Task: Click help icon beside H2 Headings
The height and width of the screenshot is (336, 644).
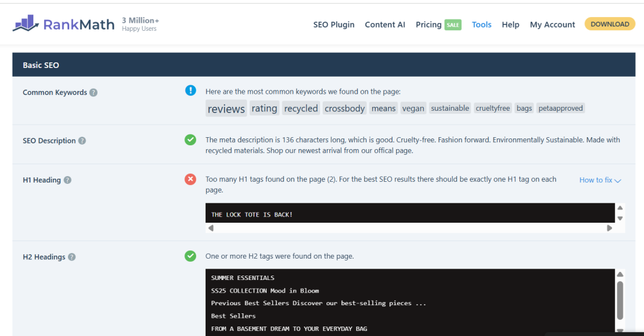Action: click(72, 257)
